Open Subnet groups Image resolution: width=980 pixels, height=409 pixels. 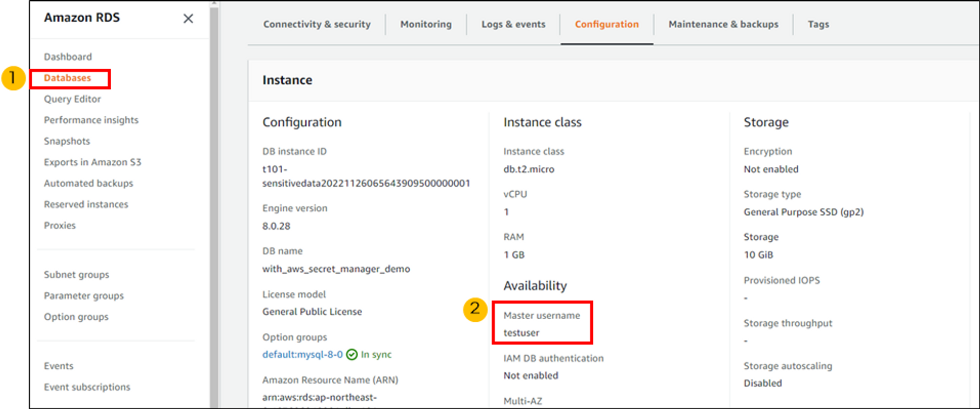76,275
